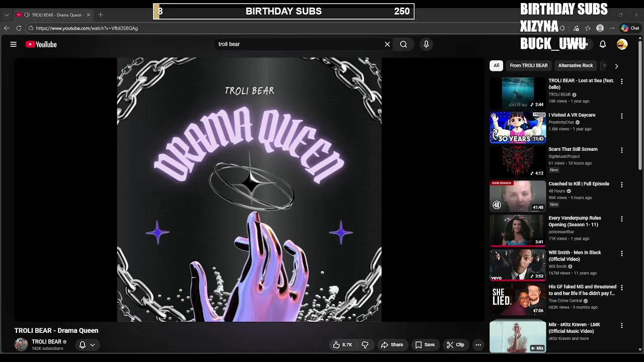Open ProximityChat channel name
The image size is (644, 362).
point(561,122)
